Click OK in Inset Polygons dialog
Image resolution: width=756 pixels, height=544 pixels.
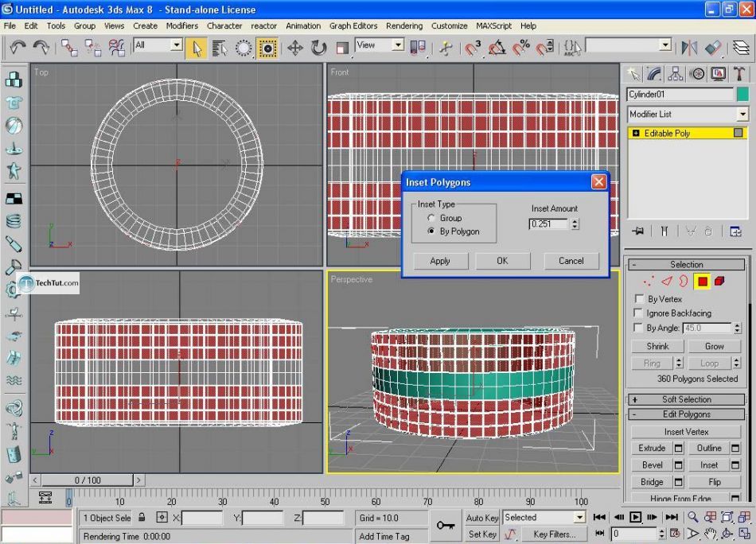coord(502,261)
